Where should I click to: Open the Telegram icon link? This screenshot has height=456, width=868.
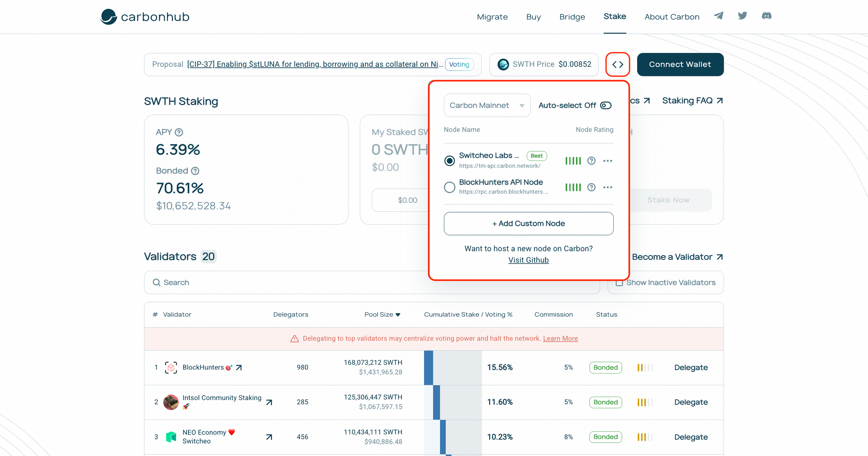pos(719,16)
